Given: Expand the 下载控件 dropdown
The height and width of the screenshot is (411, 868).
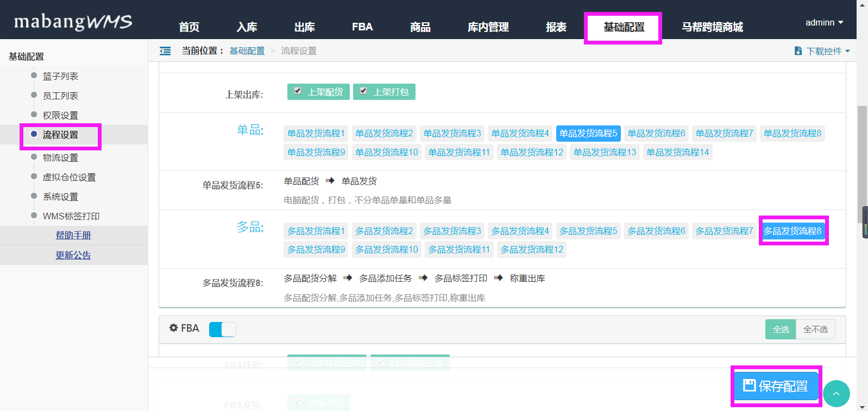Looking at the screenshot, I should 828,51.
